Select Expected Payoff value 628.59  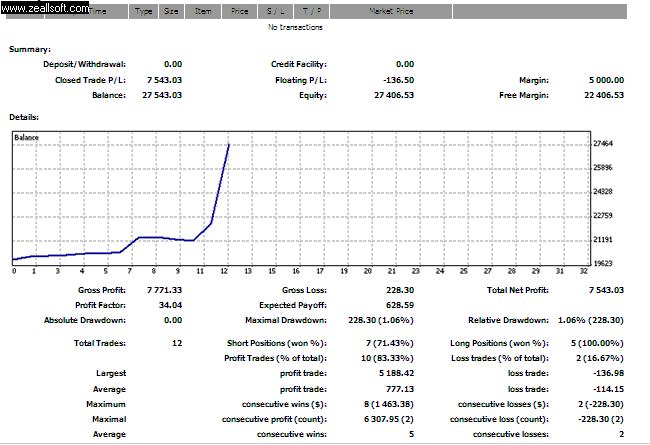(400, 305)
